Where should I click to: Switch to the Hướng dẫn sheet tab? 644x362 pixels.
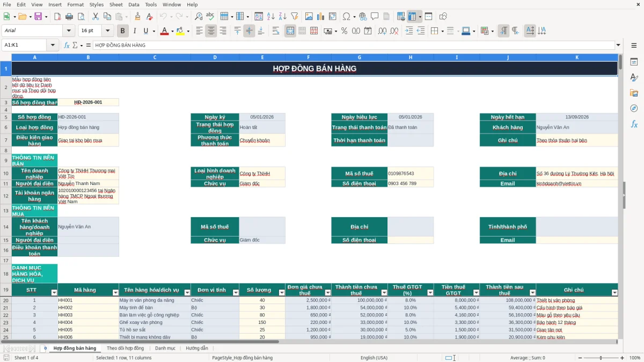coord(197,349)
